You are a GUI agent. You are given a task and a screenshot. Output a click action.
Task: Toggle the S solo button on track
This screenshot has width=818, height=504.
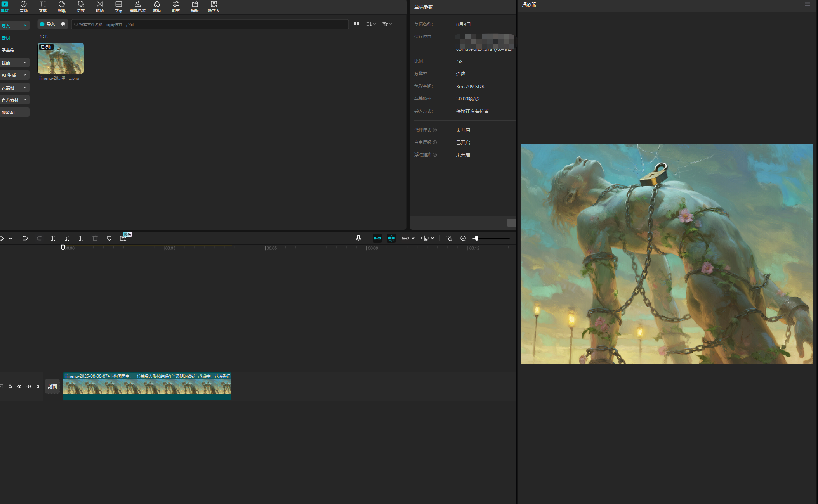(x=38, y=386)
